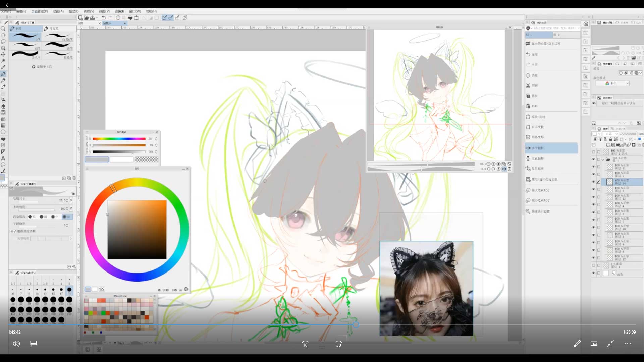Hide the folder group layer via eye icon

tap(593, 159)
